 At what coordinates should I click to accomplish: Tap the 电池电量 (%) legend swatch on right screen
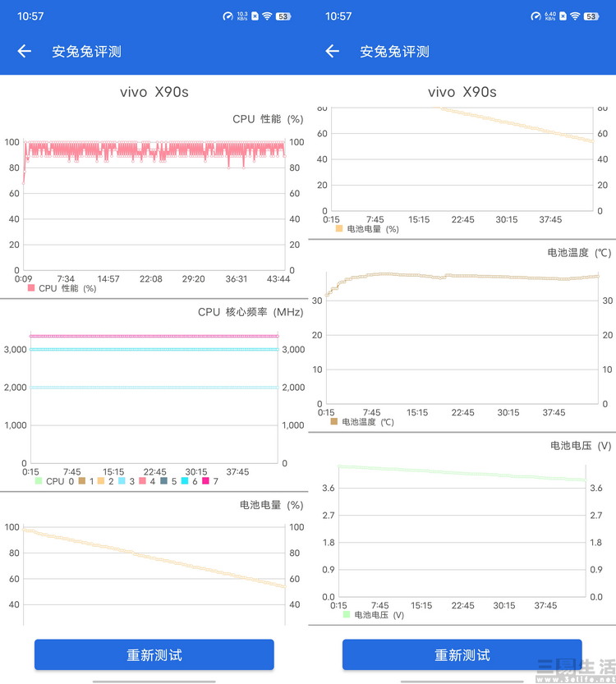click(x=339, y=228)
